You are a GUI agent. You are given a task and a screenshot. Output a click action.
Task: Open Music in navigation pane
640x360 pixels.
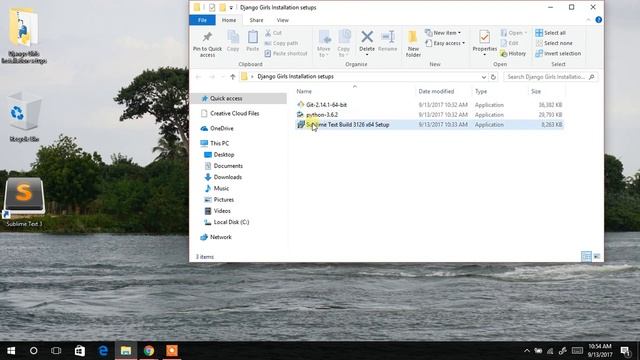(x=221, y=188)
